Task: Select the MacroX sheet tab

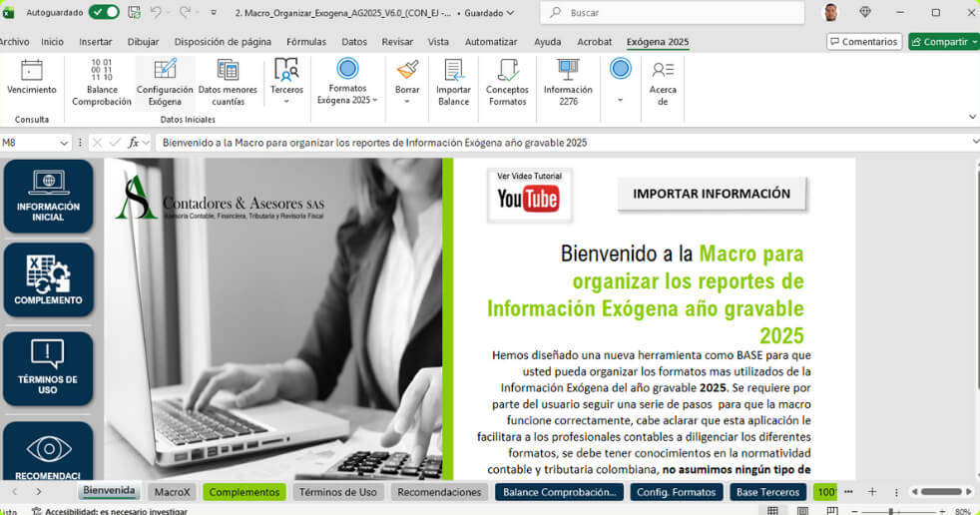Action: [172, 492]
